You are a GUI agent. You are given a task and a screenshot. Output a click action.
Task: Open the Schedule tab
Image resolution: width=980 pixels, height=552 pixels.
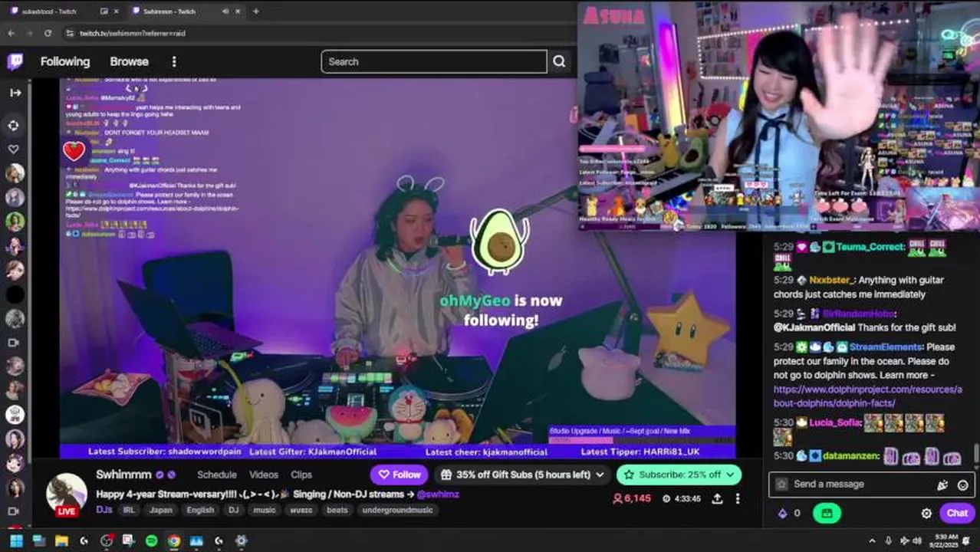pyautogui.click(x=216, y=475)
